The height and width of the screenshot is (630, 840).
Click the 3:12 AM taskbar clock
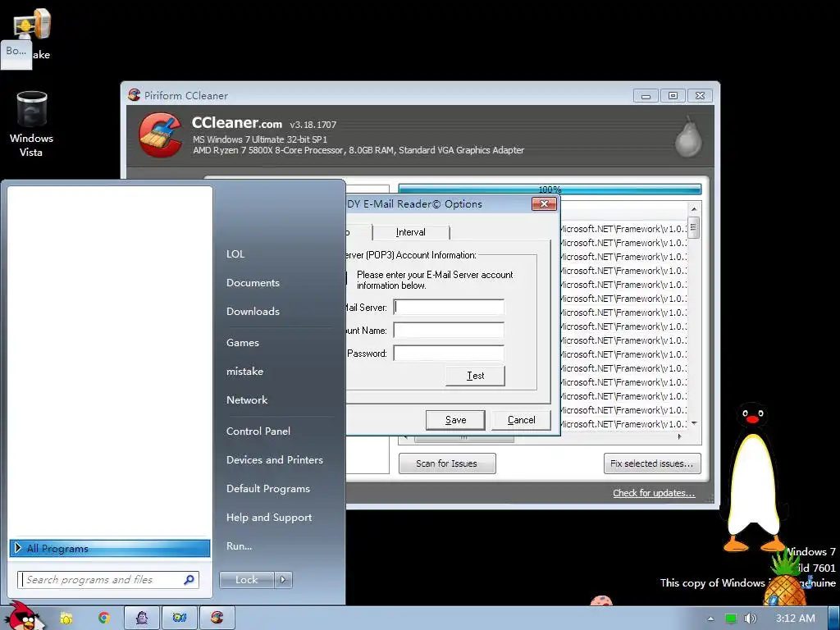point(796,619)
